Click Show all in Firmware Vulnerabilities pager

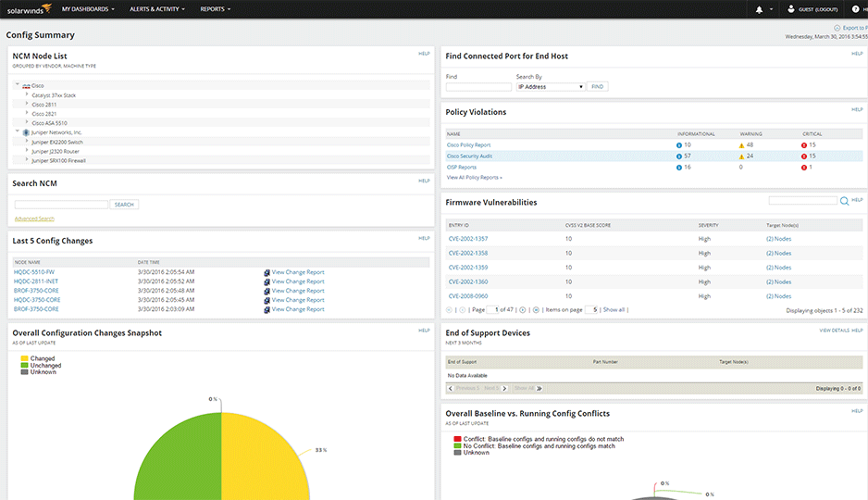[x=614, y=310]
